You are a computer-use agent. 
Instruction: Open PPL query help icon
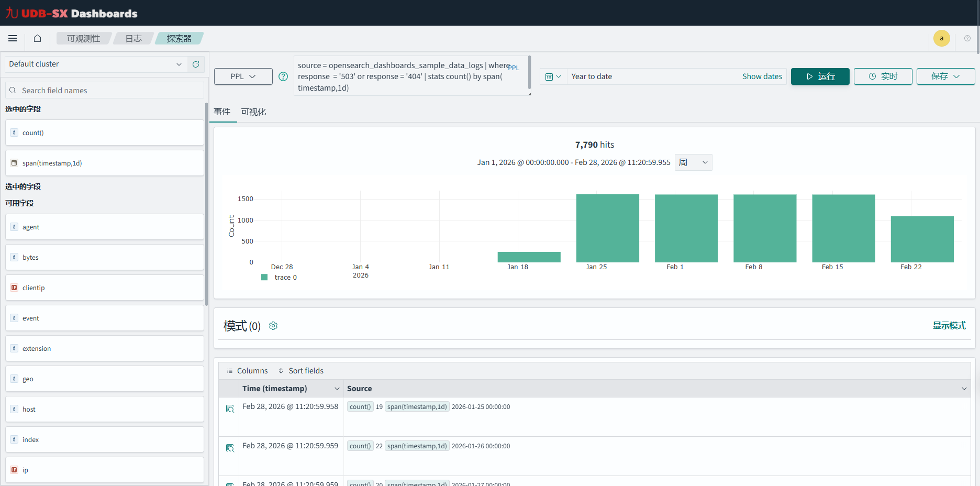283,76
